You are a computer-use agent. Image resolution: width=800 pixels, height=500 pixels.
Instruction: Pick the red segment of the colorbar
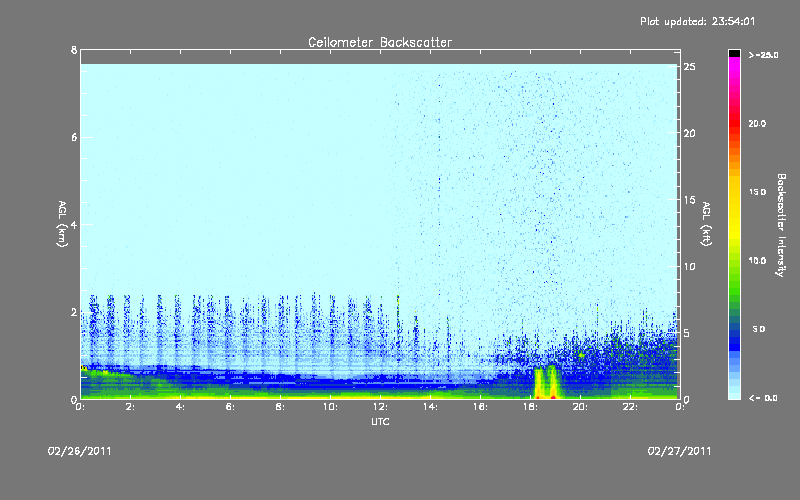click(x=734, y=122)
